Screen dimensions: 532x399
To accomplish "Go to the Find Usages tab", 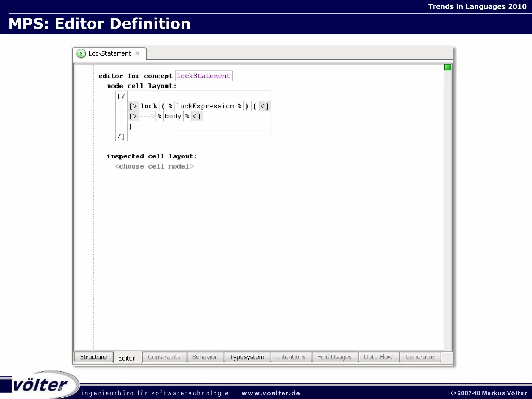I will (x=334, y=357).
